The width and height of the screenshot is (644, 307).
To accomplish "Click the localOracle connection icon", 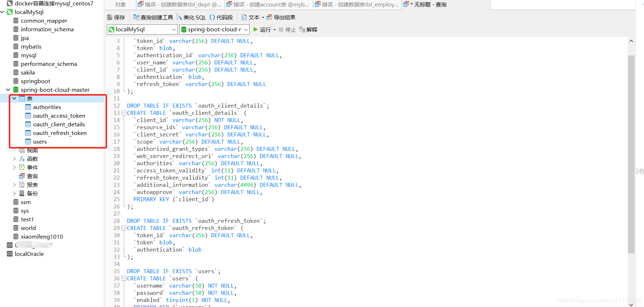I will (x=10, y=254).
